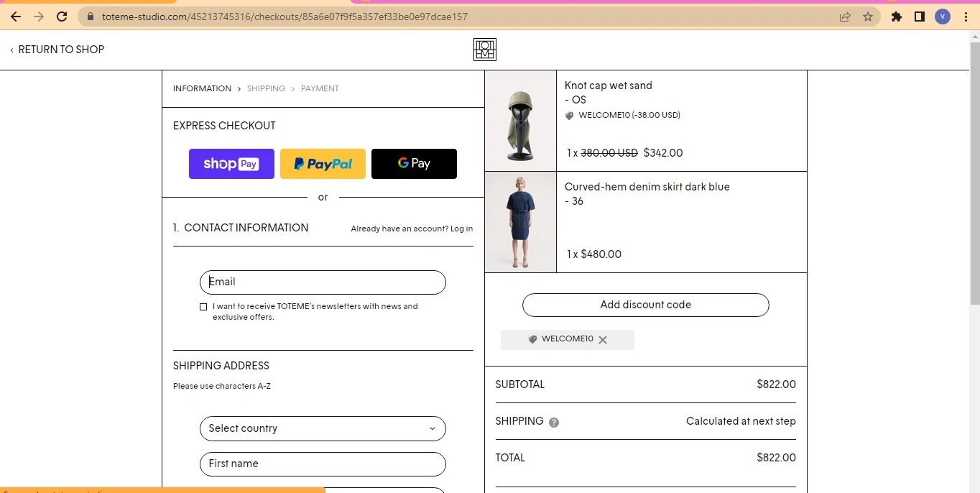This screenshot has height=493, width=980.
Task: Remove the WELCOME10 discount code
Action: coord(603,340)
